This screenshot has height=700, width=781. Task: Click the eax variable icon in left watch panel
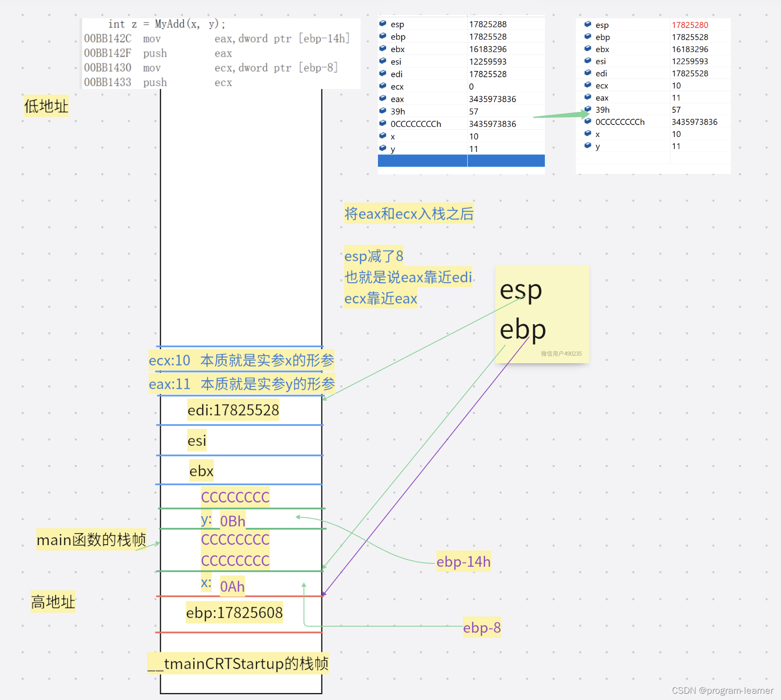point(383,98)
